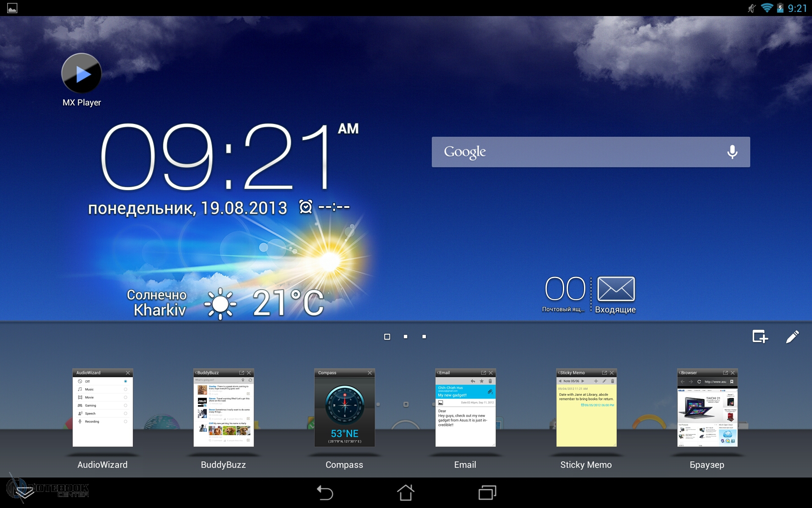The height and width of the screenshot is (508, 812).
Task: Tap the pencil edit icon
Action: coord(792,337)
